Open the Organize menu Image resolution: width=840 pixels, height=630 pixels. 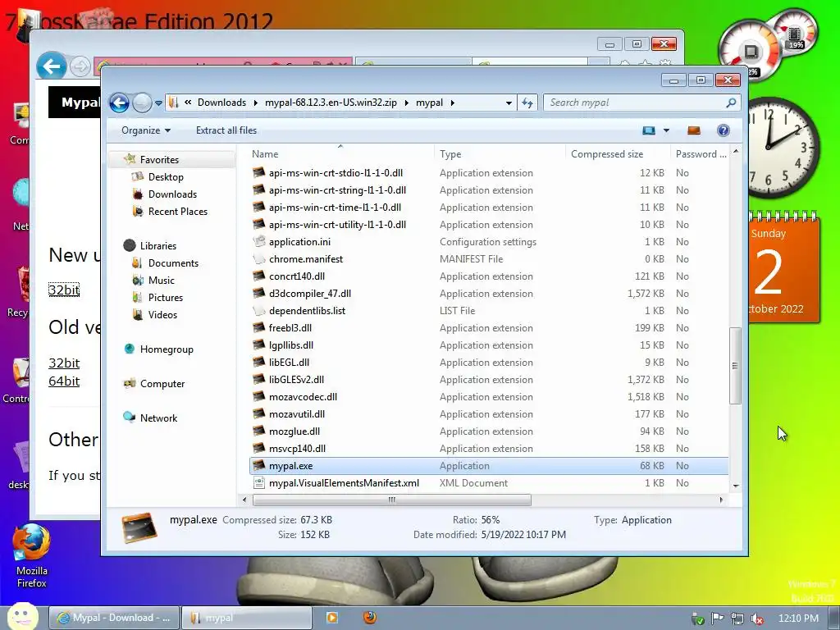(x=146, y=130)
